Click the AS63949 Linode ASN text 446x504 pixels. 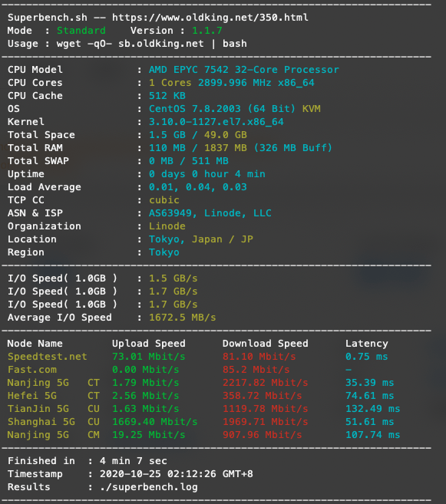[x=210, y=213]
